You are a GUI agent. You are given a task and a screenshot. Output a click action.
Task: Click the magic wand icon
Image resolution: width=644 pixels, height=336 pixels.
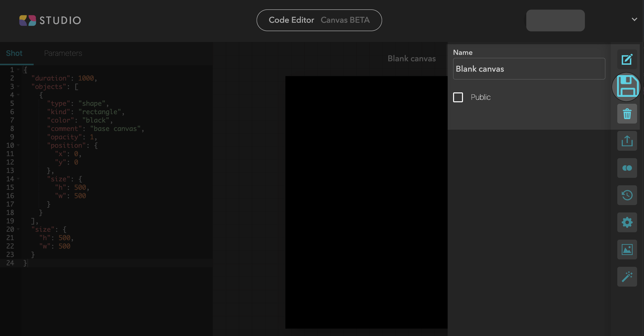(x=627, y=277)
